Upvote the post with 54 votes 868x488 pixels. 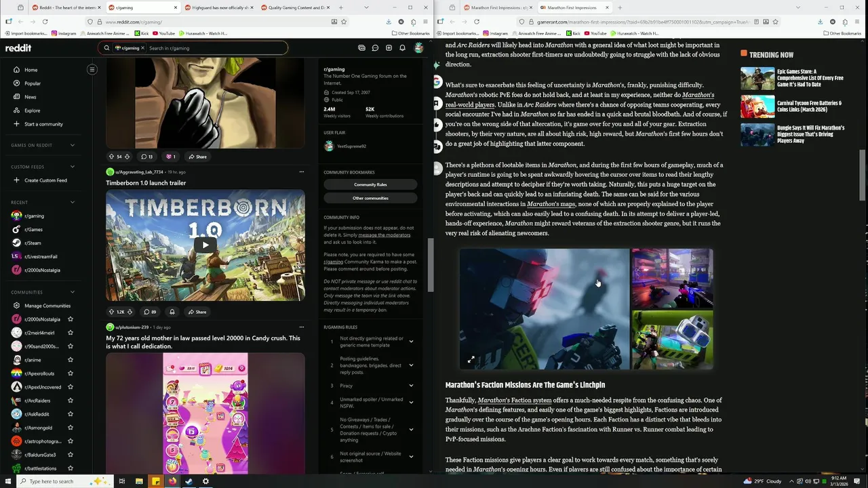click(111, 157)
